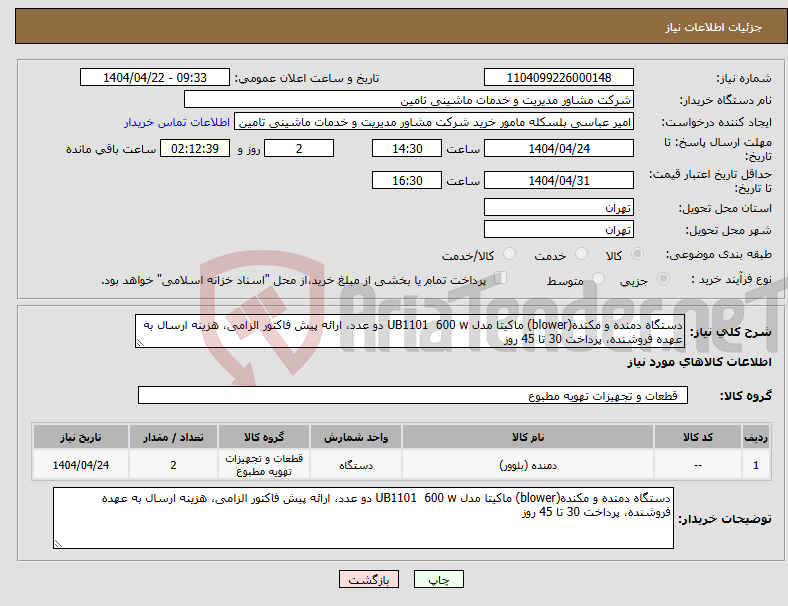Click remaining time countdown 02:12:39
This screenshot has width=788, height=606.
[x=195, y=149]
